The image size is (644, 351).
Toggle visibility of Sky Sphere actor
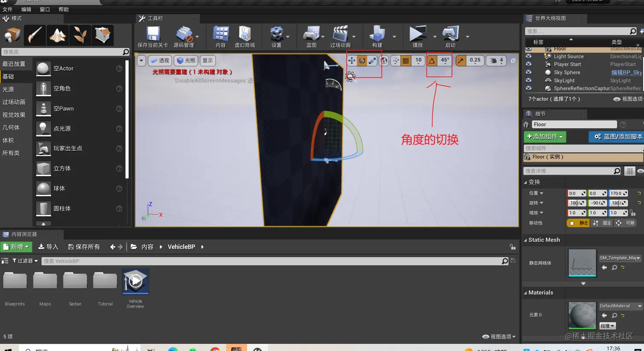[x=529, y=72]
